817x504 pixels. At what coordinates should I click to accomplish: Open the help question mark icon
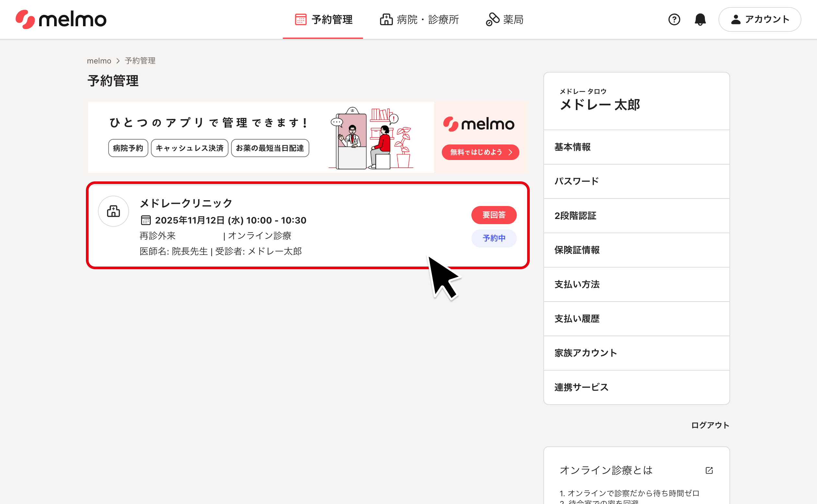(x=674, y=19)
